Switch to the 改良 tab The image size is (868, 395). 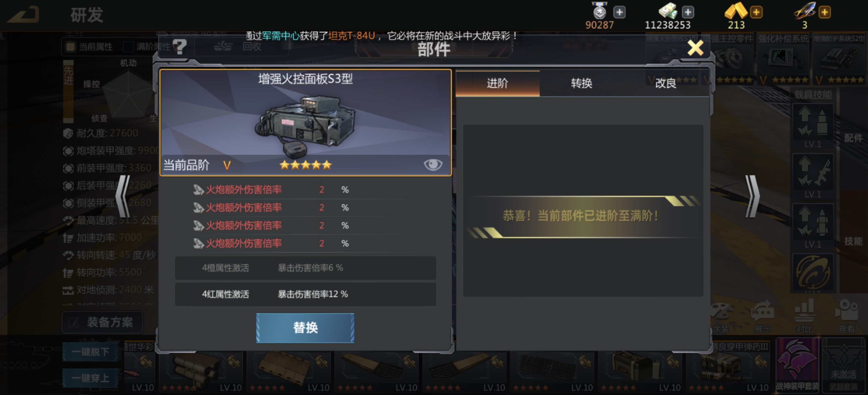click(666, 83)
